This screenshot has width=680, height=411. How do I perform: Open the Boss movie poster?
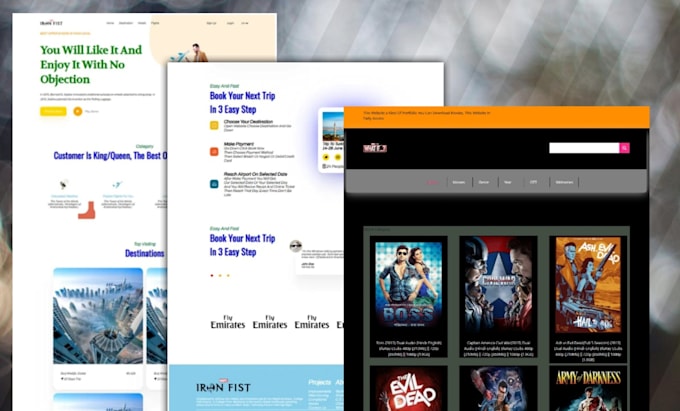(409, 287)
